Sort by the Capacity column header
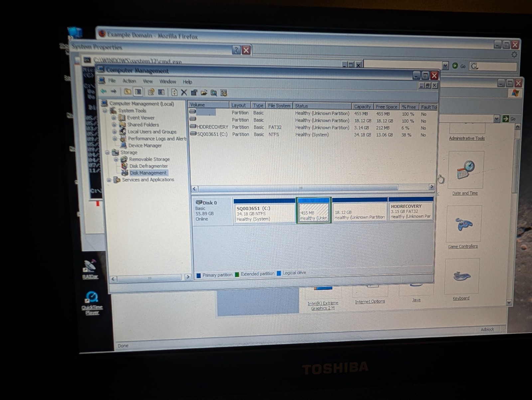Screen dimensions: 532x400 (x=362, y=107)
